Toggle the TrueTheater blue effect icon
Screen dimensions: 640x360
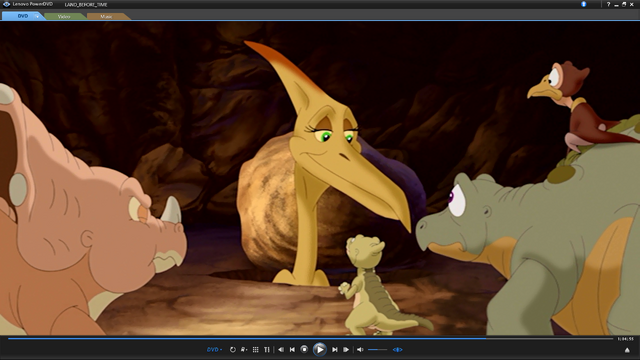tap(398, 349)
